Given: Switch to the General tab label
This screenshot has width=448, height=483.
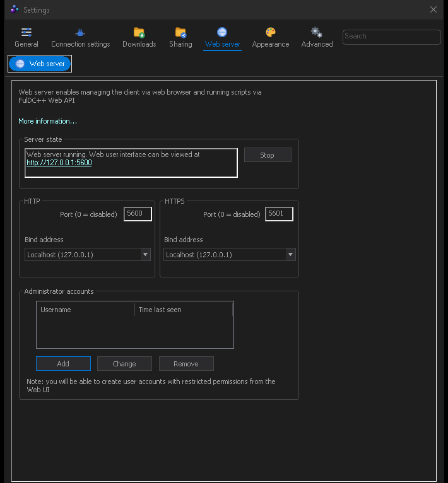Looking at the screenshot, I should [x=27, y=44].
